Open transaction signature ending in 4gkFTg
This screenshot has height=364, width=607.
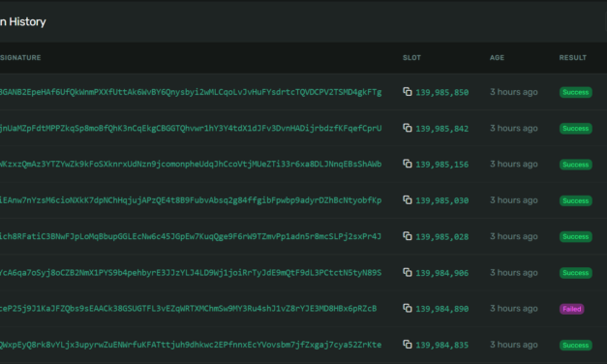click(191, 92)
